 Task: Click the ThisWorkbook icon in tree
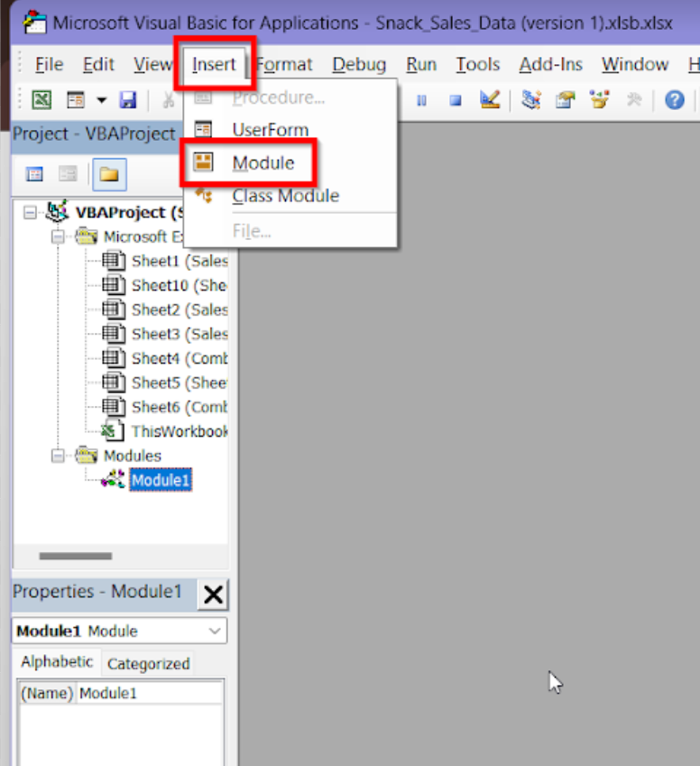[x=113, y=430]
